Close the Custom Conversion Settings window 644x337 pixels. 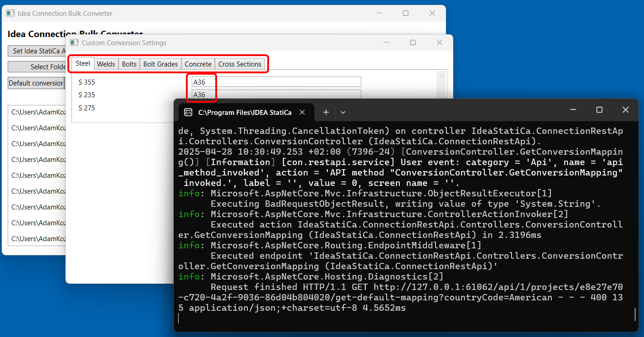[x=439, y=43]
